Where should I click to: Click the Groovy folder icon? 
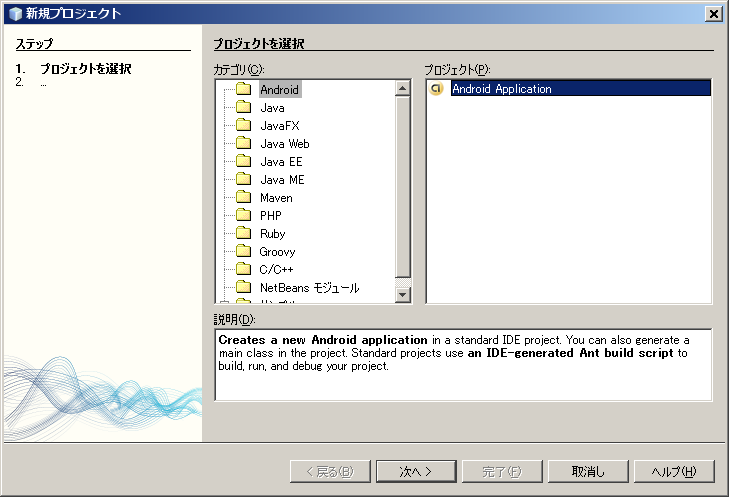pos(243,251)
